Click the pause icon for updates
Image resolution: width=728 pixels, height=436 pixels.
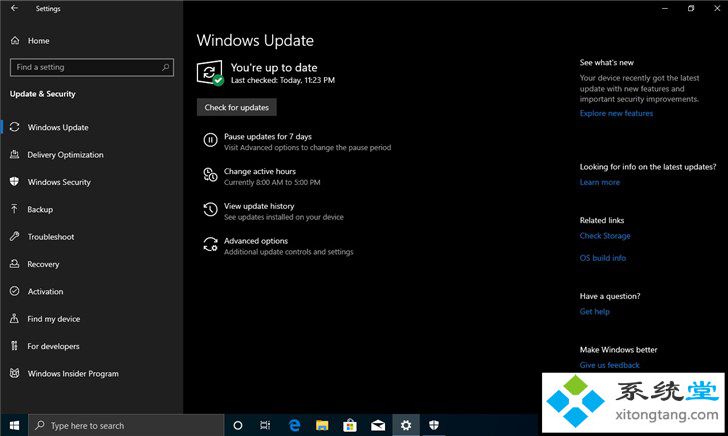[210, 140]
